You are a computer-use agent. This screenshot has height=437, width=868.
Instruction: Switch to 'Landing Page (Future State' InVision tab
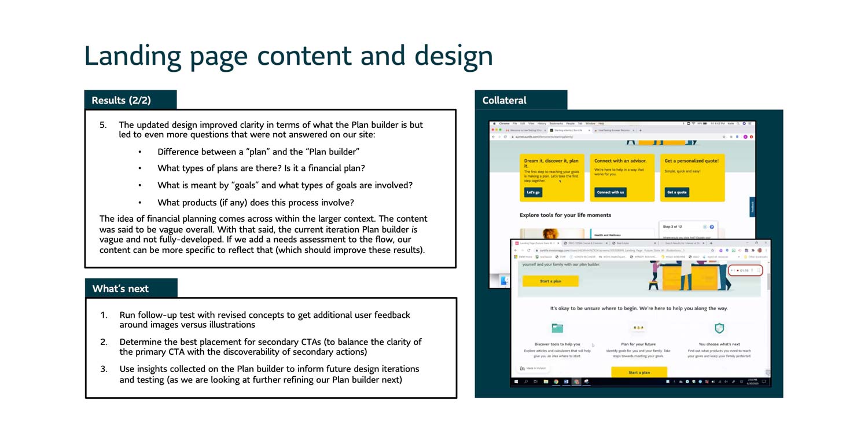[x=538, y=243]
